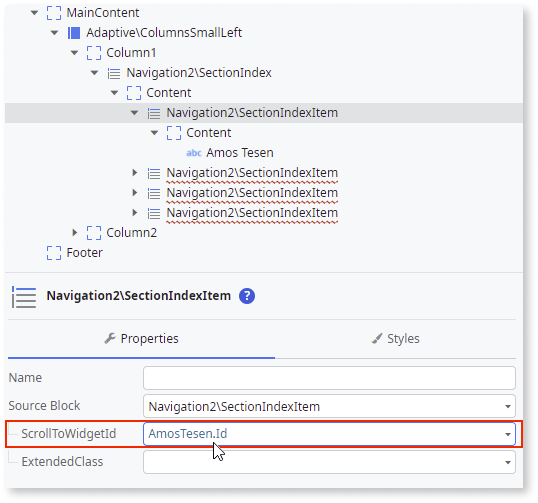
Task: Click the abc text icon beside Amos Tesen
Action: tap(194, 153)
